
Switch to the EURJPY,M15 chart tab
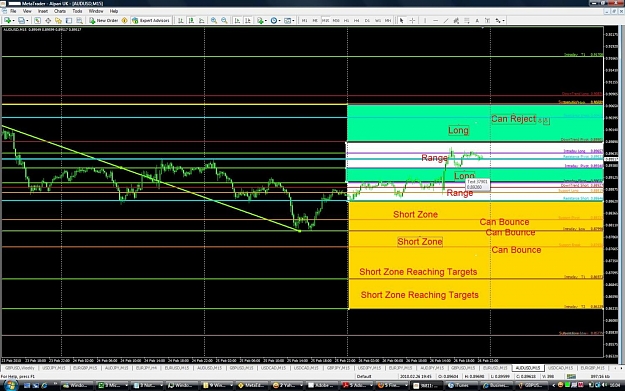[400, 368]
